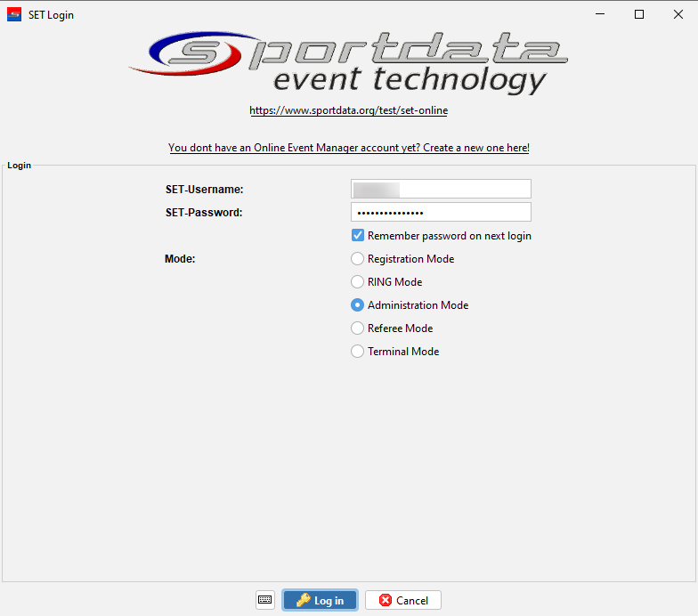
Task: Focus the SET-Password input field
Action: tap(442, 212)
